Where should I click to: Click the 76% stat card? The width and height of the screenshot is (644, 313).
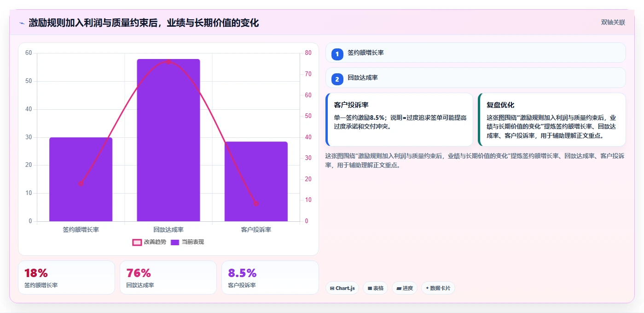pyautogui.click(x=168, y=278)
